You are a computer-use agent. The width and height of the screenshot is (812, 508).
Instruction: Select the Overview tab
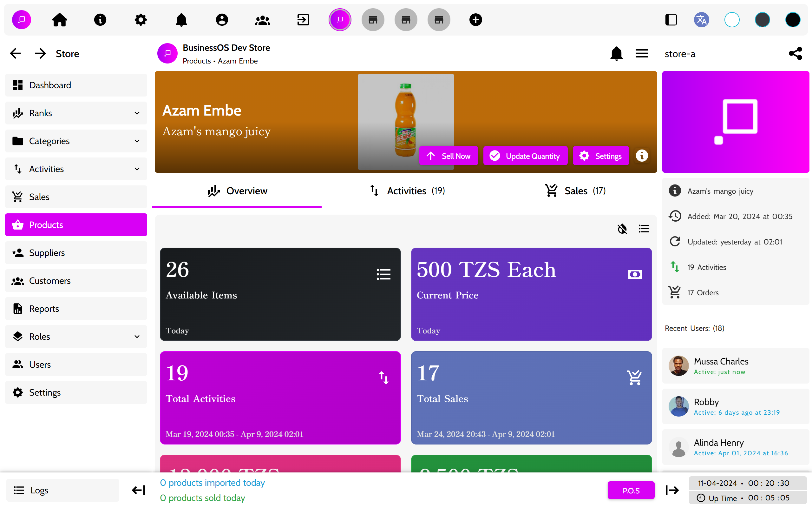237,191
